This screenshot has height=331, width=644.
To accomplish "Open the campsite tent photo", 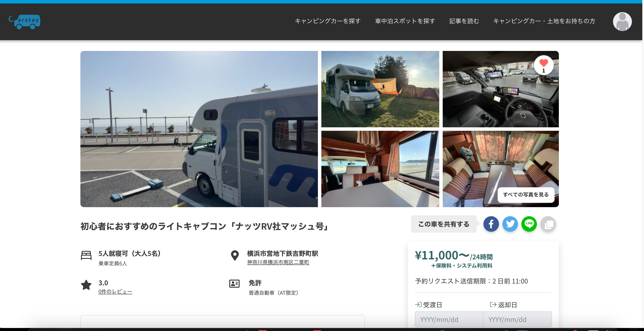I will [x=380, y=89].
